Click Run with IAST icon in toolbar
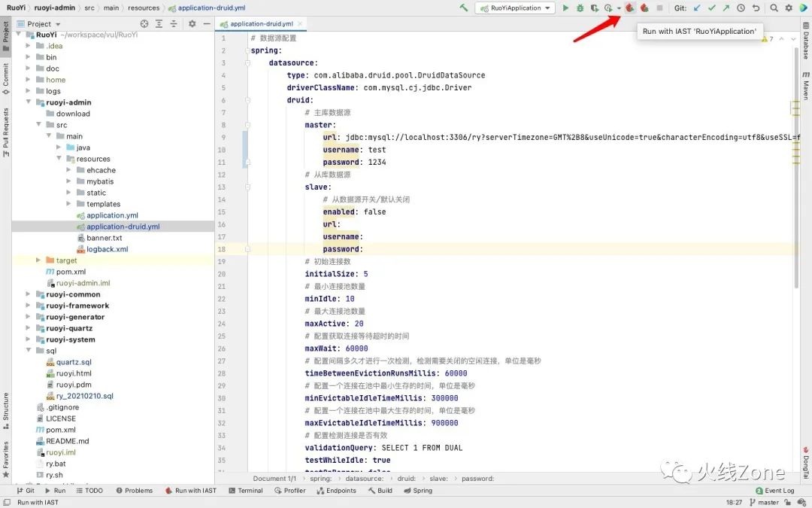The width and height of the screenshot is (812, 508). [x=630, y=8]
